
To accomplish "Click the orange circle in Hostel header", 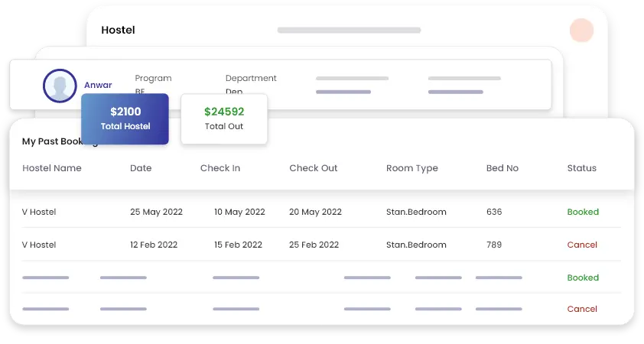I will [581, 31].
